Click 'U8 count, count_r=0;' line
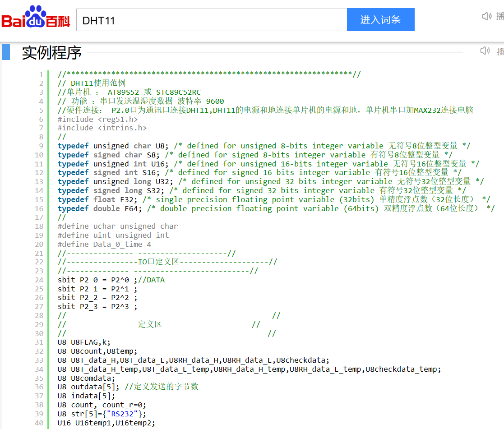Screen dimensions: 504x429 102,405
